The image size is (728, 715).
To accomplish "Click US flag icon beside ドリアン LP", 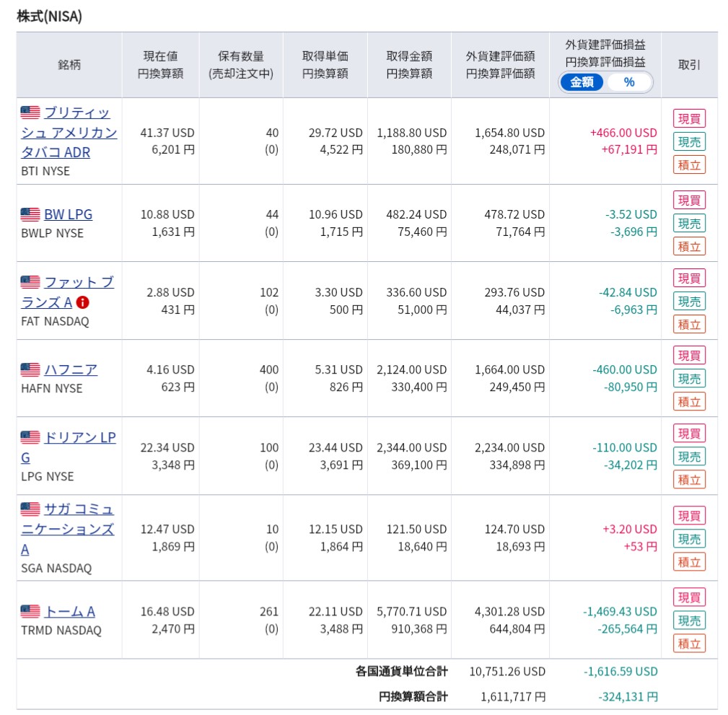I will coord(30,437).
